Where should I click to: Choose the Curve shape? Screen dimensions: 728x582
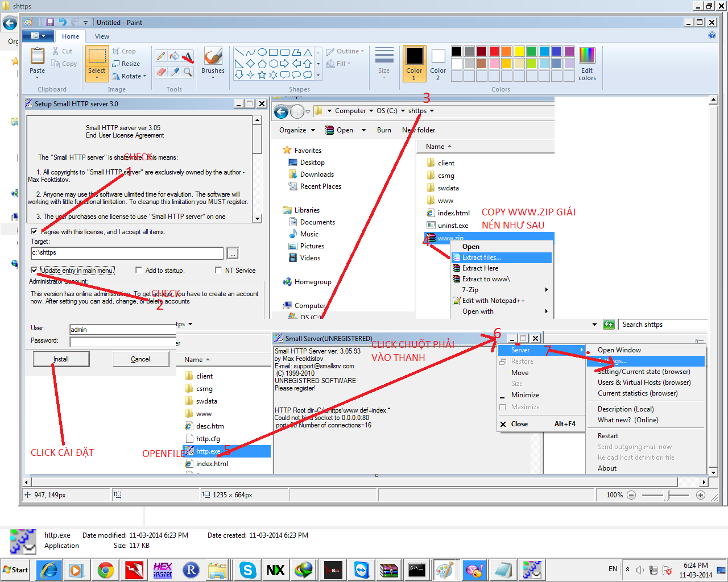(x=251, y=52)
